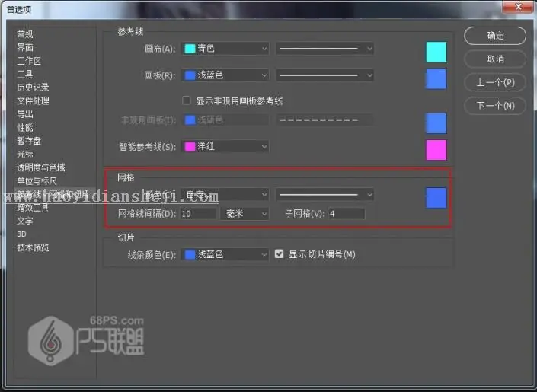Open the 画板 color dropdown (浅蓝色)
The image size is (537, 392).
point(225,75)
